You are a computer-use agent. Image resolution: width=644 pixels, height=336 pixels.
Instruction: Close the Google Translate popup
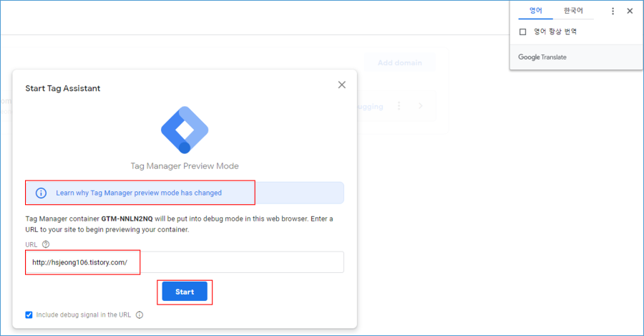click(630, 11)
